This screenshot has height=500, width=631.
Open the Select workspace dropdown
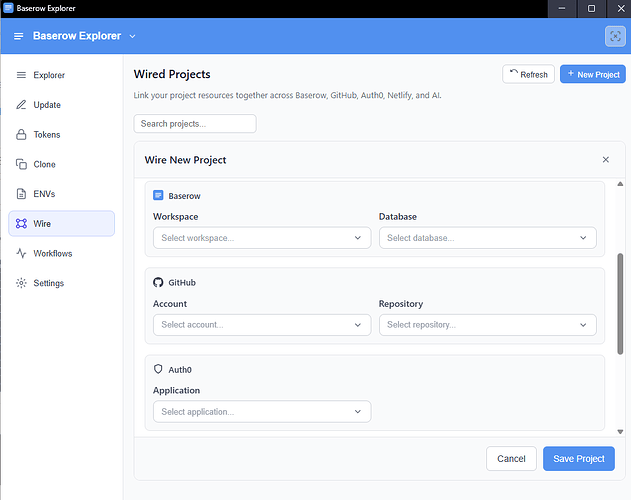pyautogui.click(x=261, y=238)
